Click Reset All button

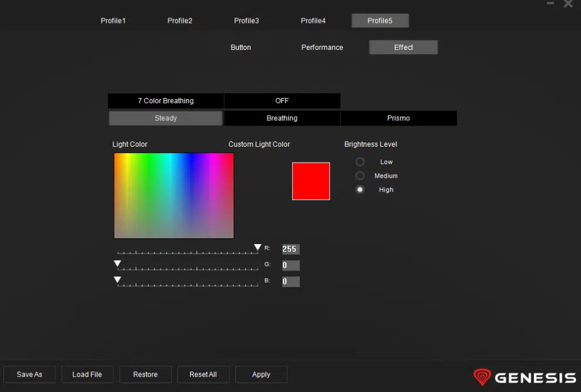click(203, 374)
